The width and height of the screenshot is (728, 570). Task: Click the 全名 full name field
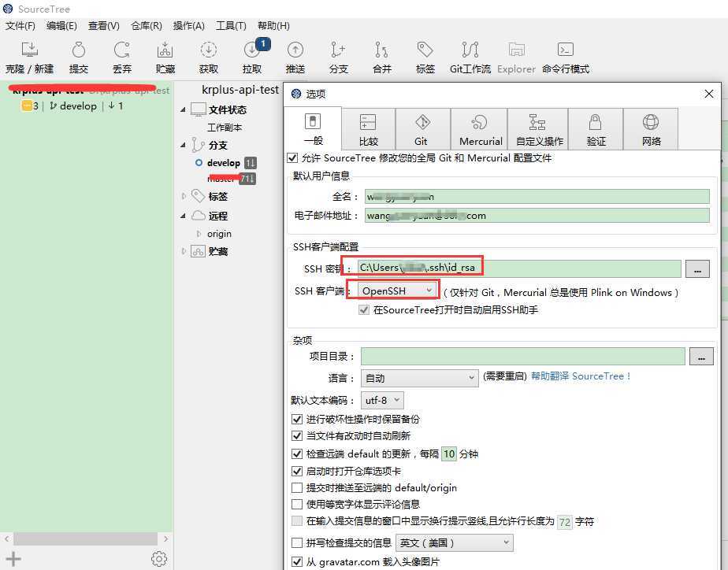(537, 197)
